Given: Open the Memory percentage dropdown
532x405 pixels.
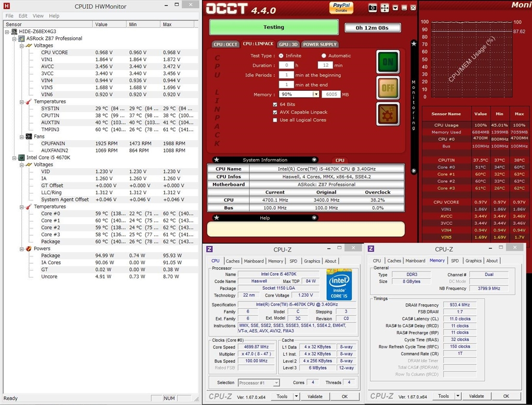Looking at the screenshot, I should coord(315,95).
